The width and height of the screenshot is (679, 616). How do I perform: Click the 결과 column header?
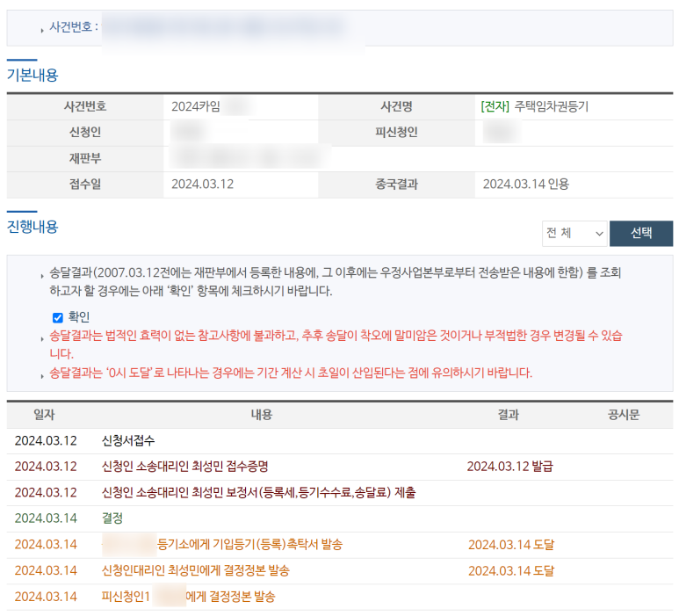pyautogui.click(x=508, y=414)
